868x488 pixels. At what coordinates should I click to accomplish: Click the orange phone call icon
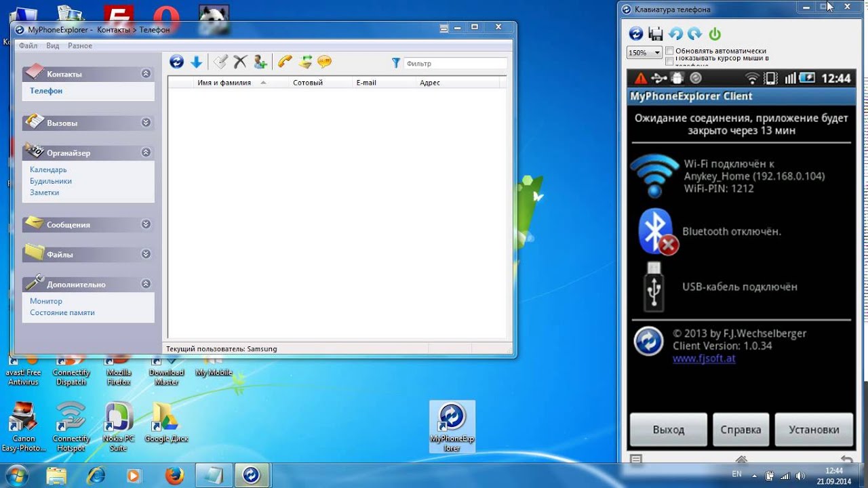pos(285,62)
